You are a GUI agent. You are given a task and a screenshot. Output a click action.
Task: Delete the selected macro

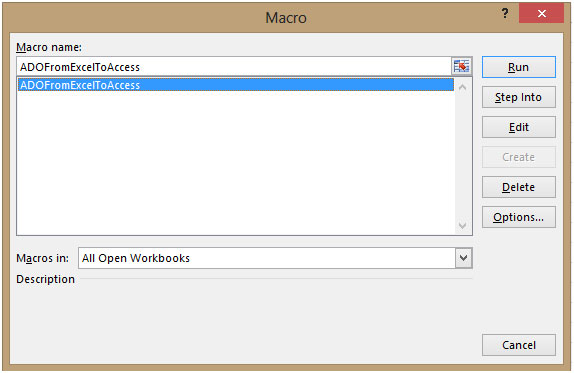(x=518, y=187)
